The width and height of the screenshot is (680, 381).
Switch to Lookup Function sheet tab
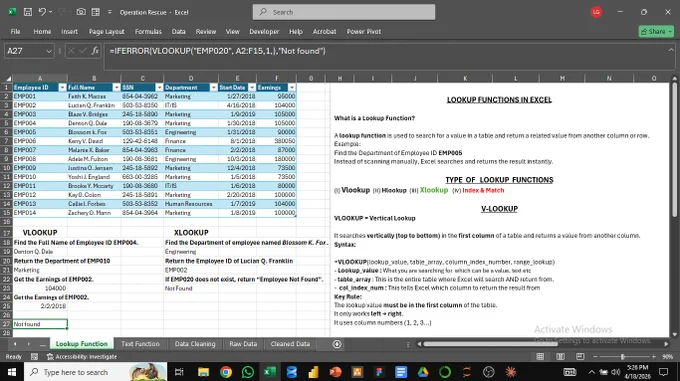[x=82, y=344]
